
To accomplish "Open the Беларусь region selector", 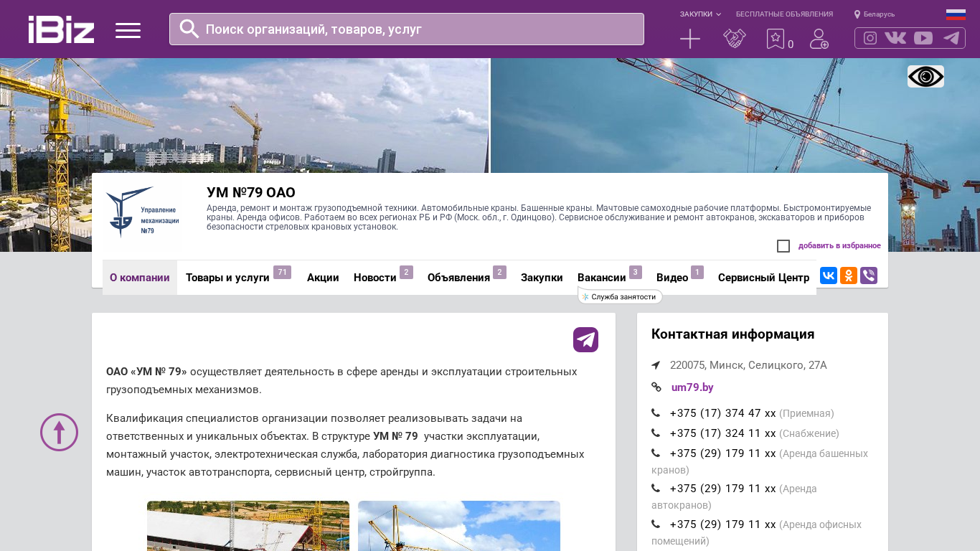I will [x=879, y=14].
